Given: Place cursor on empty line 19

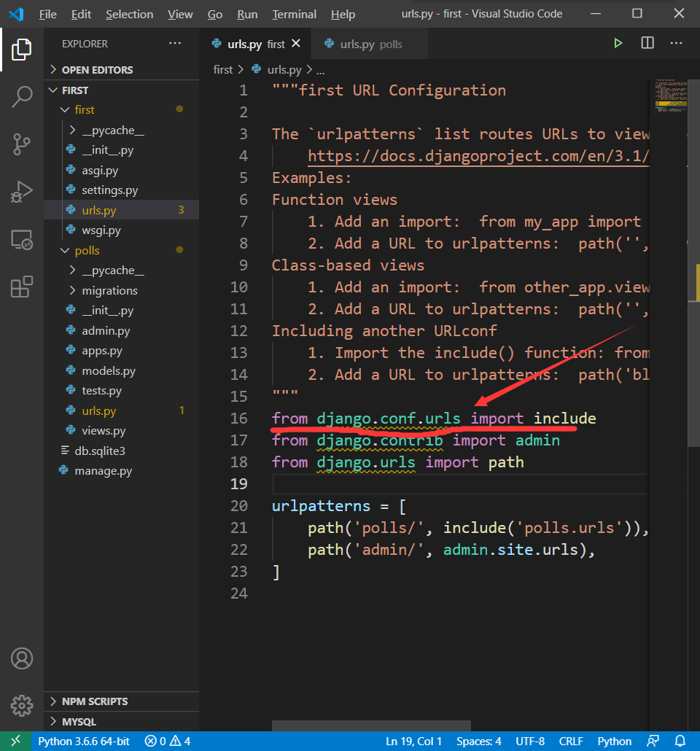Looking at the screenshot, I should coord(460,483).
